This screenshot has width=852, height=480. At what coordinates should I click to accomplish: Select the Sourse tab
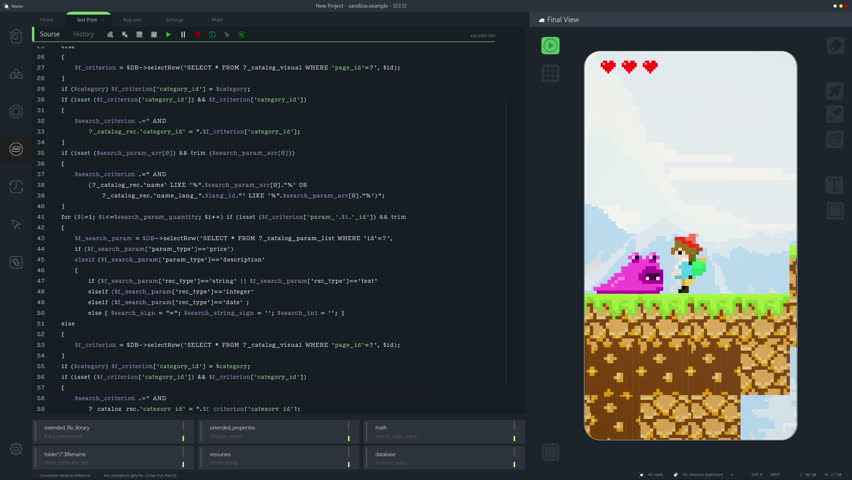(49, 34)
